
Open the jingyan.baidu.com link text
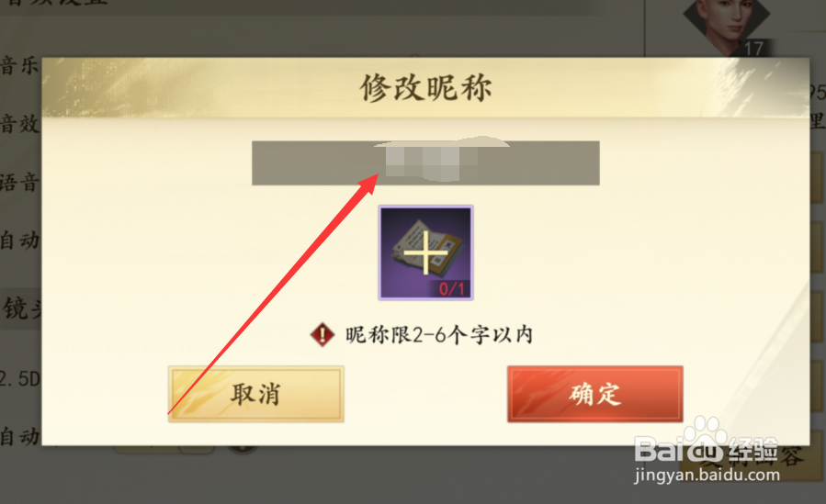[707, 475]
